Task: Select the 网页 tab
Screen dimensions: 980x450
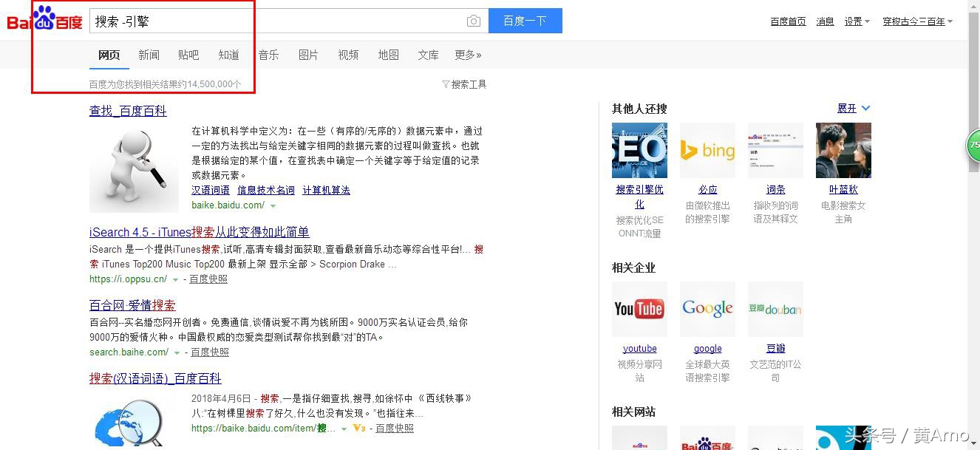Action: [x=109, y=55]
